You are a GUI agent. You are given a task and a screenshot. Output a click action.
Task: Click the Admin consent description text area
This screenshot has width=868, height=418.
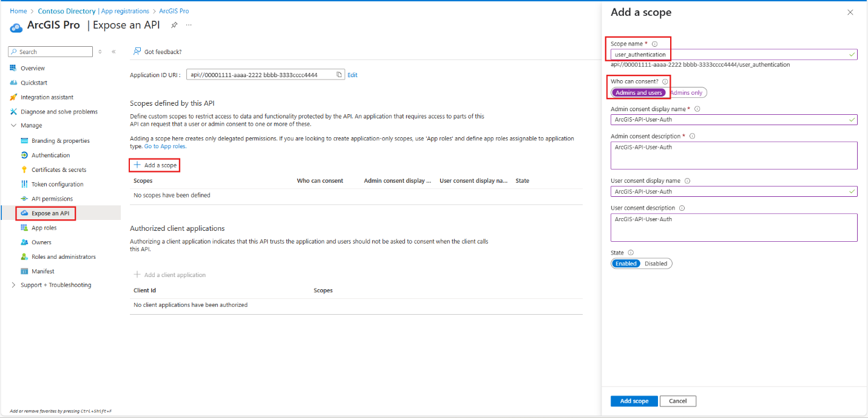(734, 156)
